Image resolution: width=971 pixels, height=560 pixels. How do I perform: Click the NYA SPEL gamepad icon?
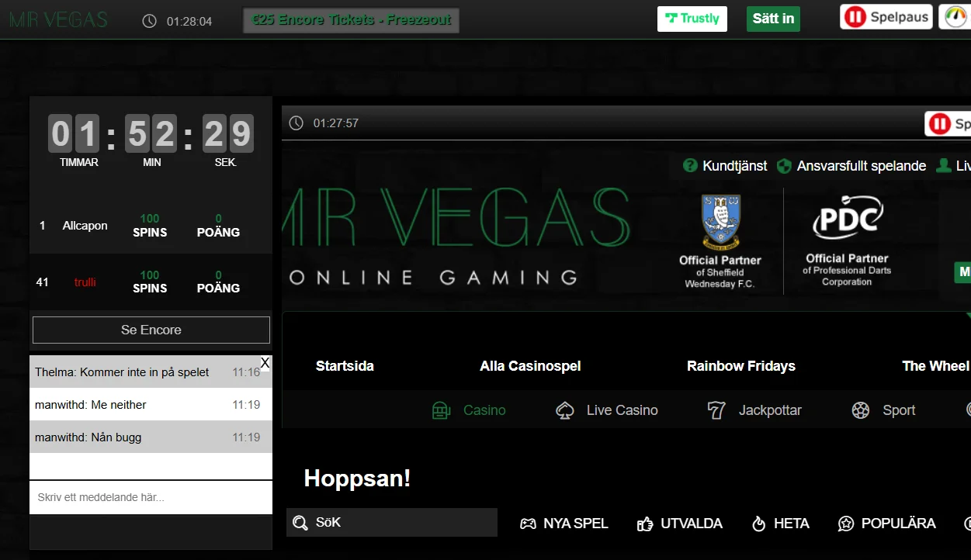[x=528, y=524]
